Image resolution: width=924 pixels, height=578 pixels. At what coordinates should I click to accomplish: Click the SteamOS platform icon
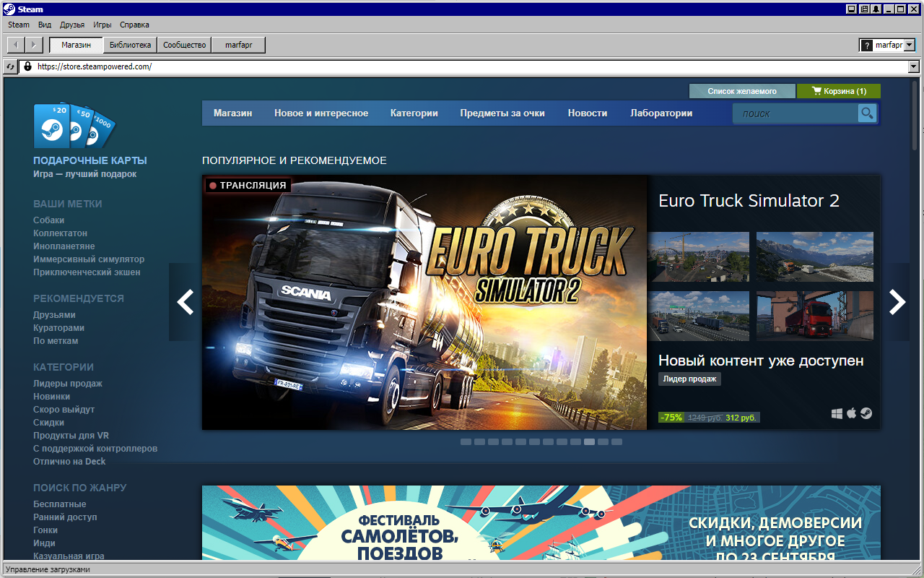(x=866, y=413)
